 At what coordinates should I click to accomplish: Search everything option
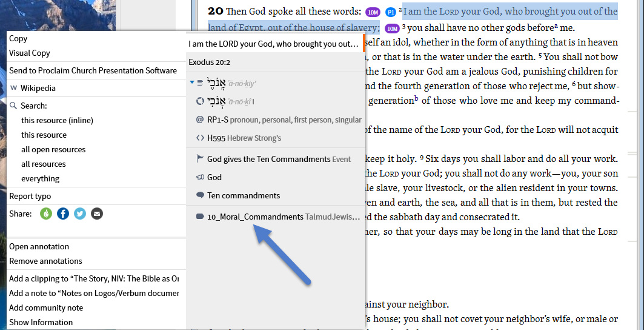[x=40, y=178]
